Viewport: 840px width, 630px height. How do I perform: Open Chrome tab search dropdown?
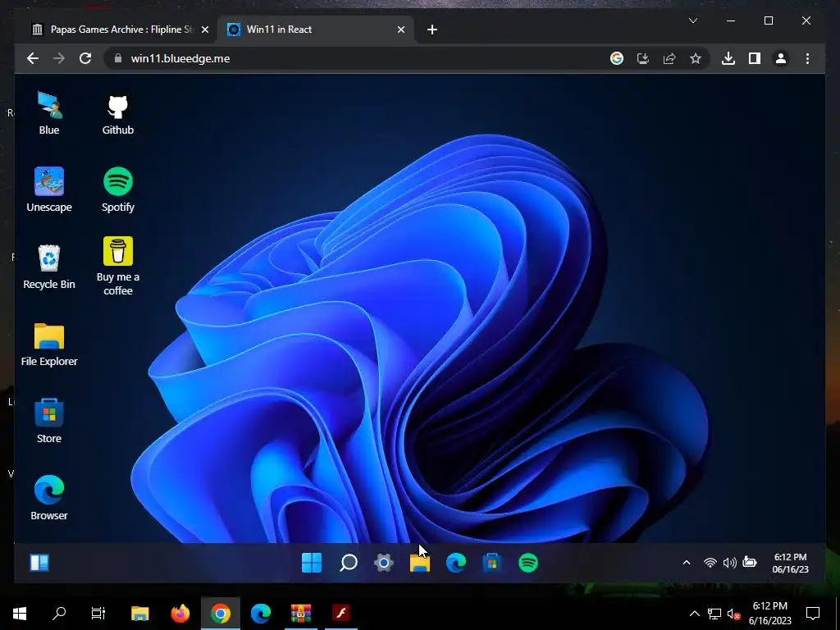tap(692, 21)
